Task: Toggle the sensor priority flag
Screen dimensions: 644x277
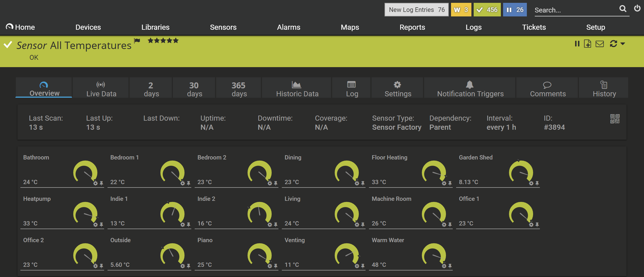Action: (x=137, y=41)
